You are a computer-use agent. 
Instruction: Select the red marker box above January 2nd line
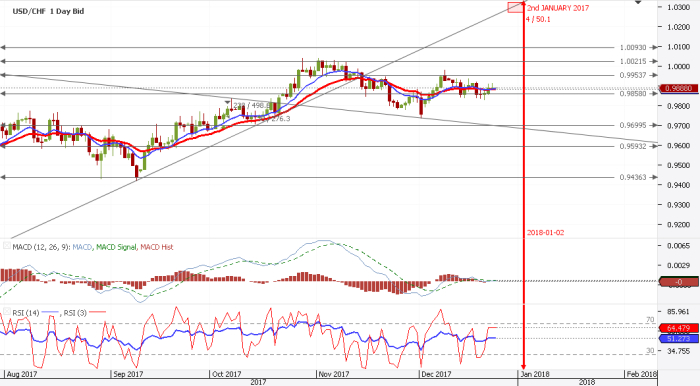tap(516, 7)
